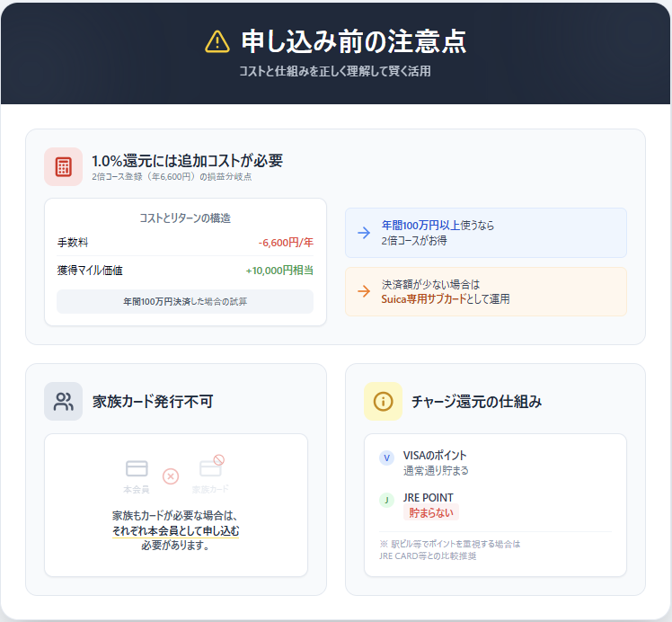Click the 手数料 -6,600円/年 amount
Screen dimensions: 672x622
[x=285, y=243]
